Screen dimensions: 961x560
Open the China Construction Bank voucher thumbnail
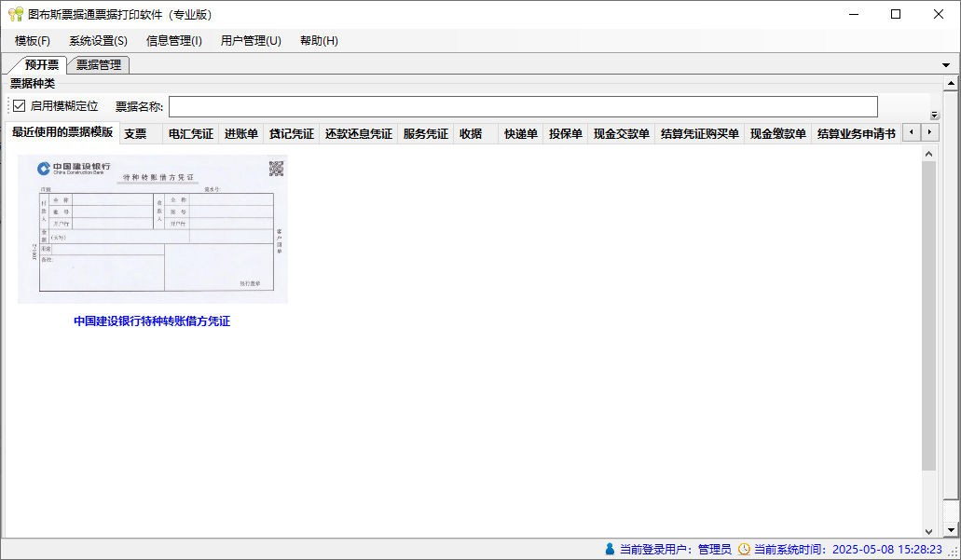click(153, 229)
